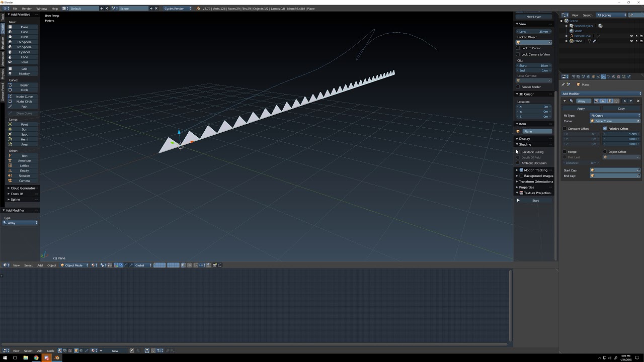Screen dimensions: 644x362
Task: Open Chrome from the Windows taskbar
Action: coord(36,358)
